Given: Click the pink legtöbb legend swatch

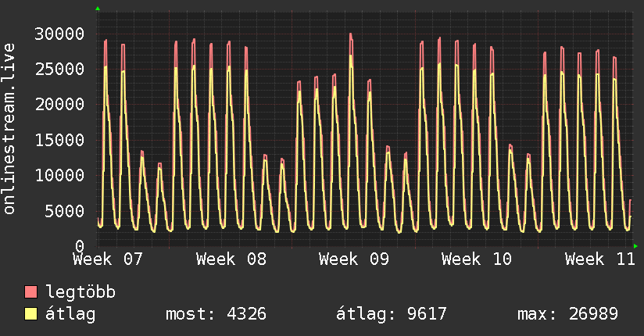Looking at the screenshot, I should click(x=30, y=291).
